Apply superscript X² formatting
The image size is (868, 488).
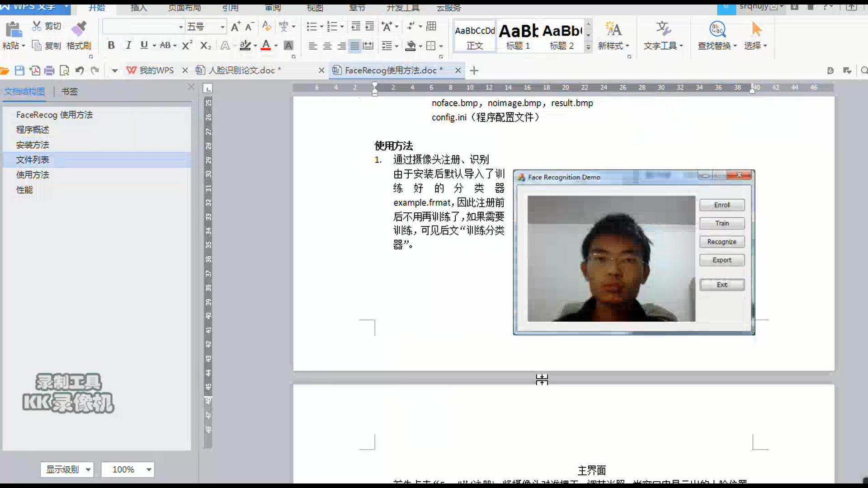(x=187, y=45)
